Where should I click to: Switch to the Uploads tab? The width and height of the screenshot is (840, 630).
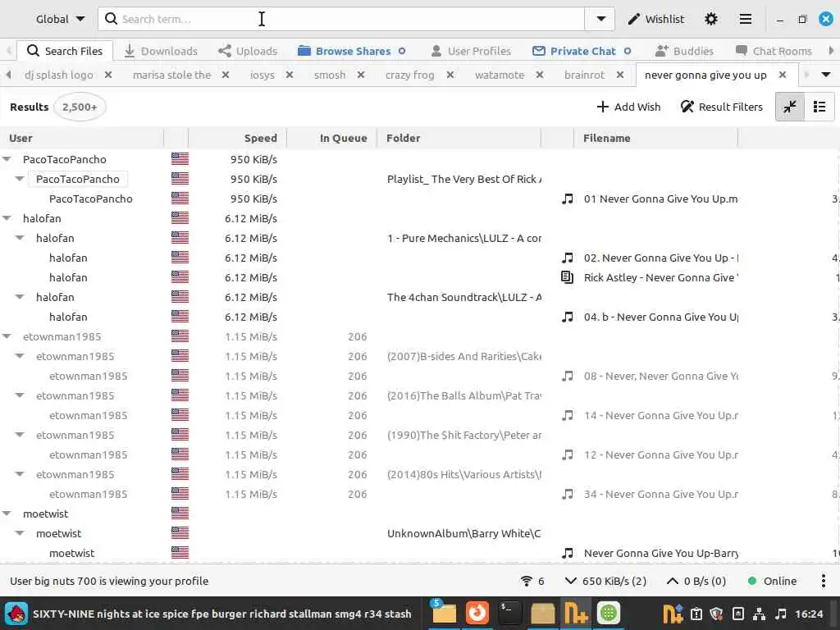click(248, 51)
